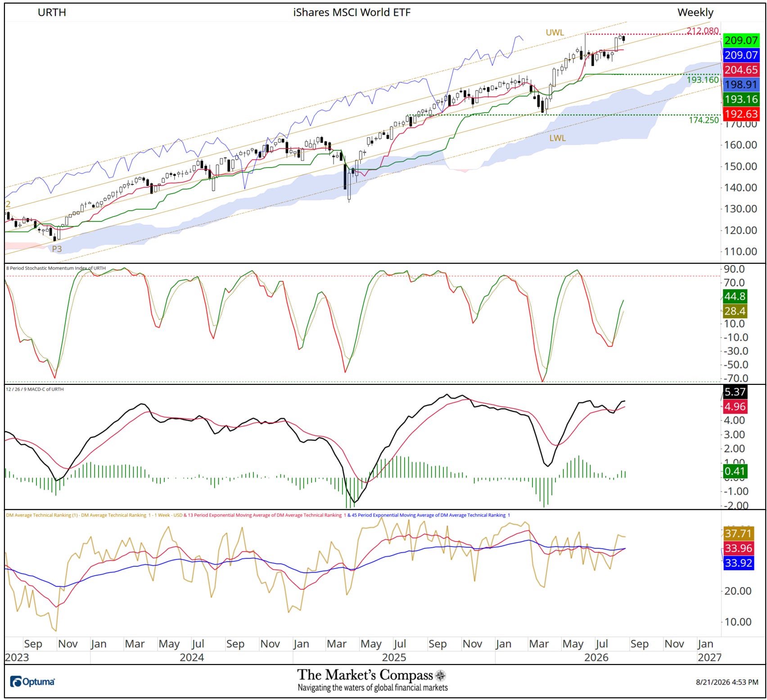This screenshot has height=700, width=767.
Task: Click the 2027 year label on time axis
Action: (709, 658)
